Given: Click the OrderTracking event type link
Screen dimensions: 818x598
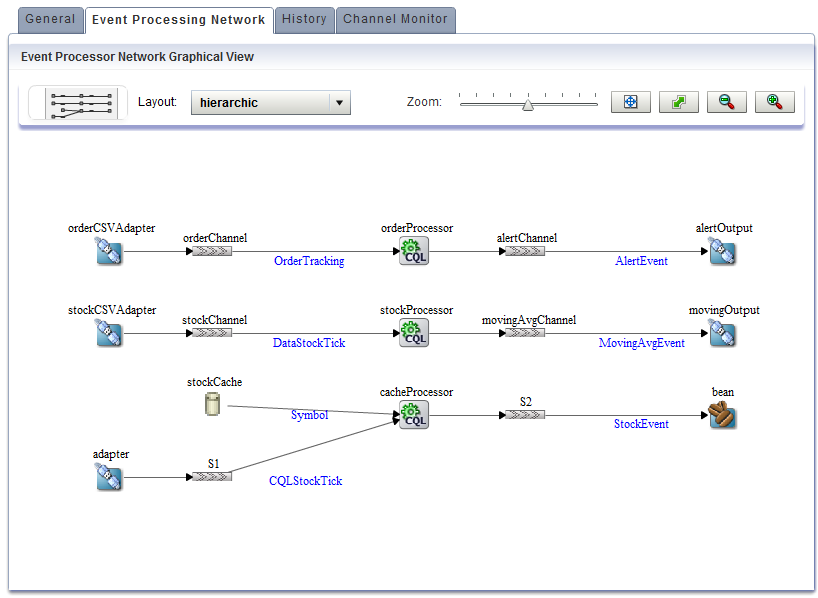Looking at the screenshot, I should 309,261.
